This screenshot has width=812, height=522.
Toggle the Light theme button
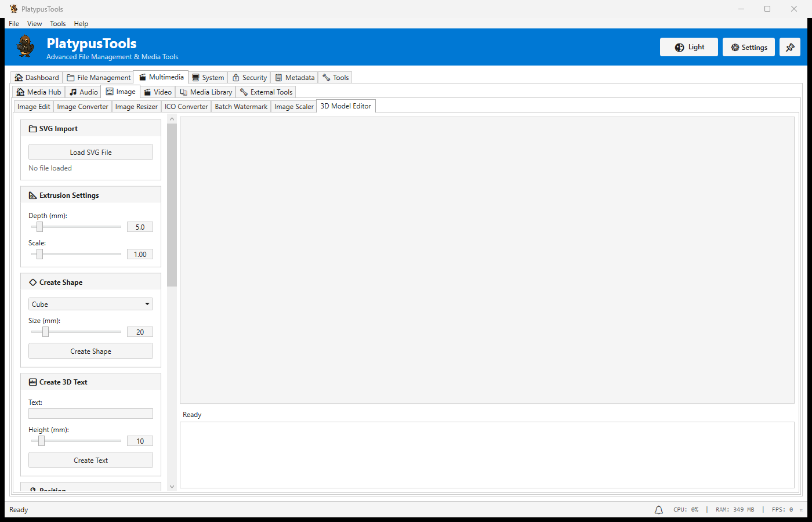point(688,48)
